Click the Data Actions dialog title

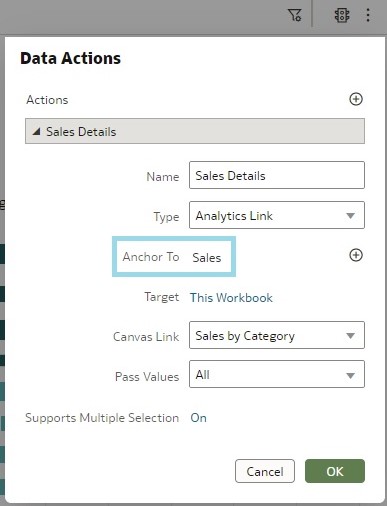[70, 58]
